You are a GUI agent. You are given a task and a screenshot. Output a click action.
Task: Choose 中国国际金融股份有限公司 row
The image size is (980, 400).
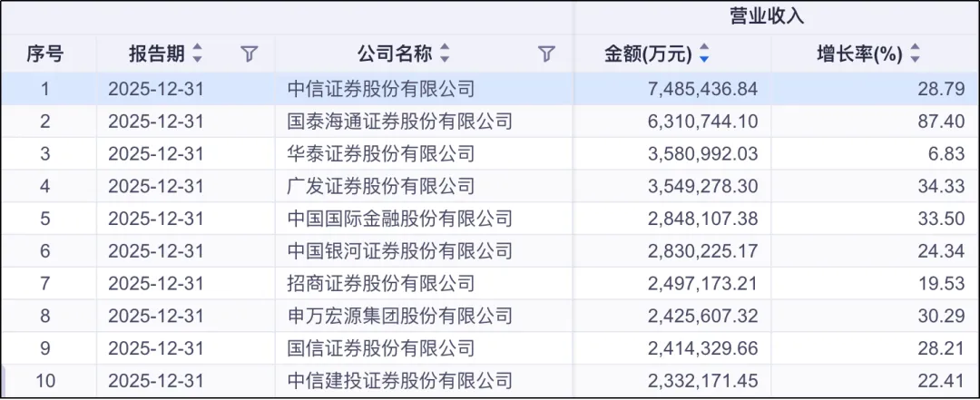490,219
